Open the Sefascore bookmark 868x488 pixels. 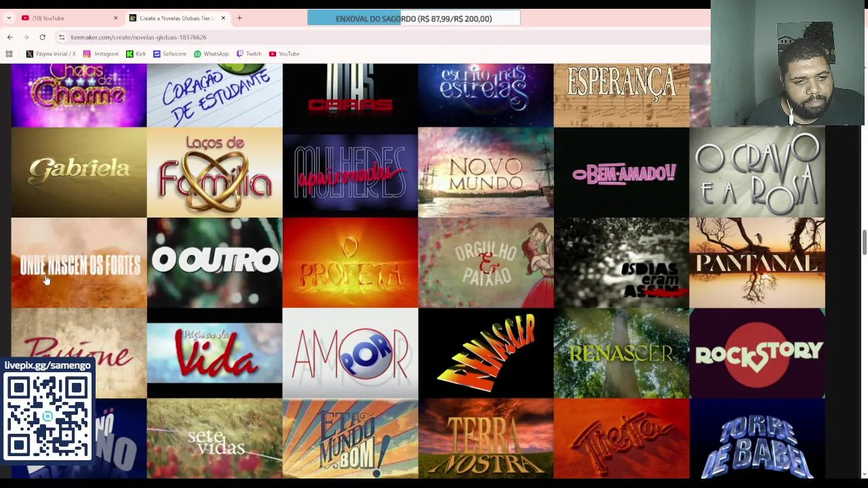pyautogui.click(x=170, y=54)
